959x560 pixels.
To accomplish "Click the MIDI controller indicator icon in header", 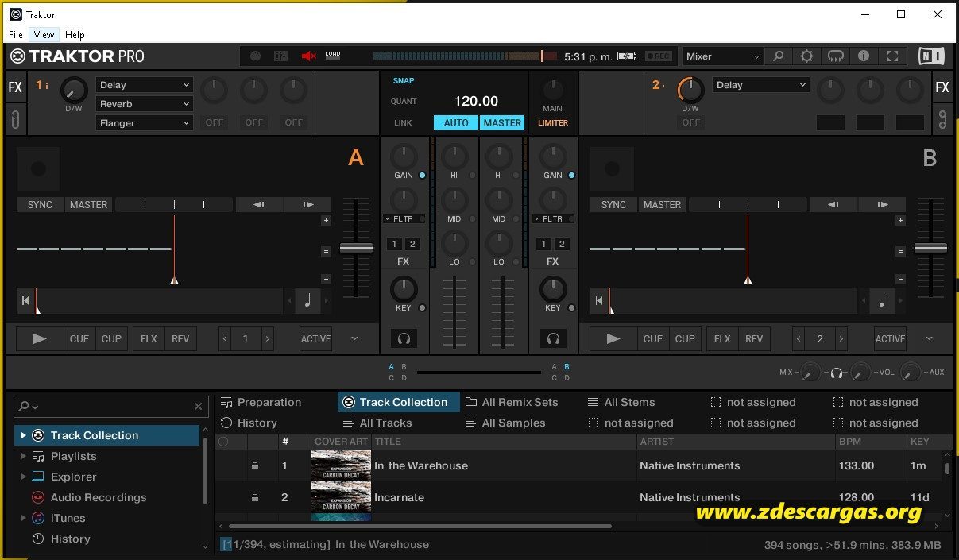I will click(255, 56).
